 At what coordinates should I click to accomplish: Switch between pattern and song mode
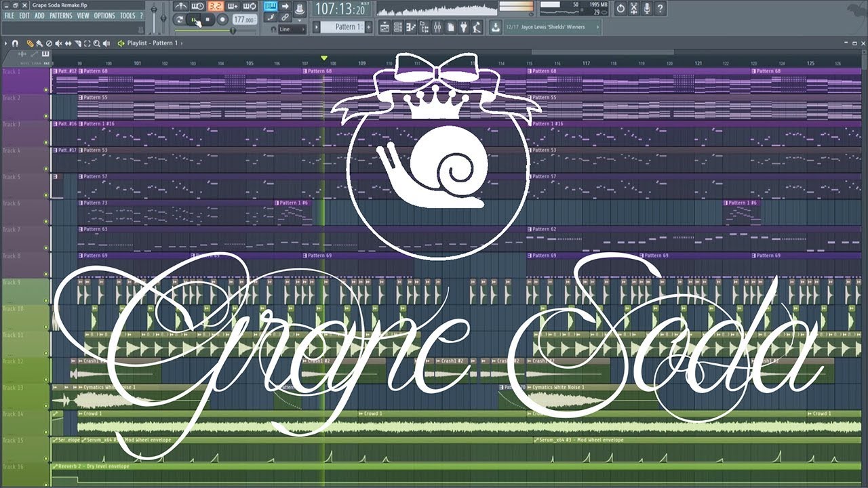click(180, 20)
